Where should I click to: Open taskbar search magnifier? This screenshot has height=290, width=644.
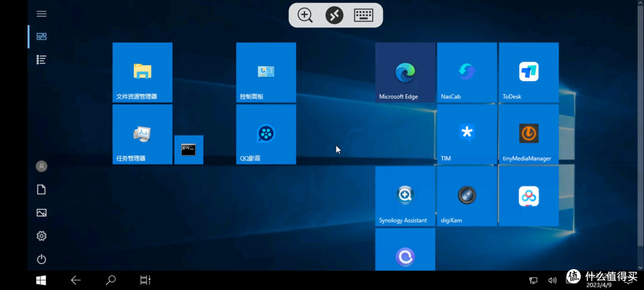click(x=110, y=280)
